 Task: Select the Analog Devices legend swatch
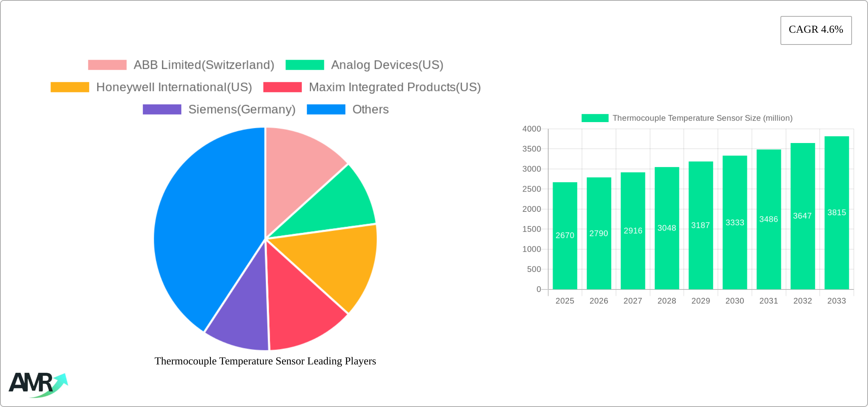305,65
